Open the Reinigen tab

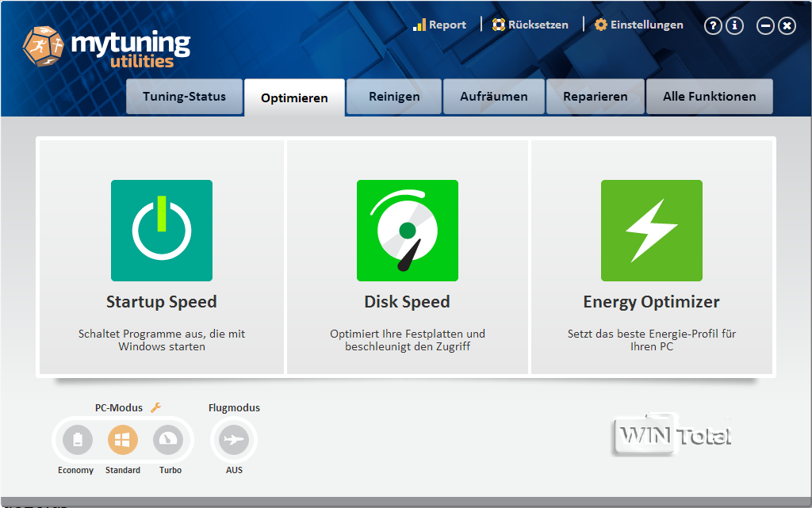pos(394,96)
